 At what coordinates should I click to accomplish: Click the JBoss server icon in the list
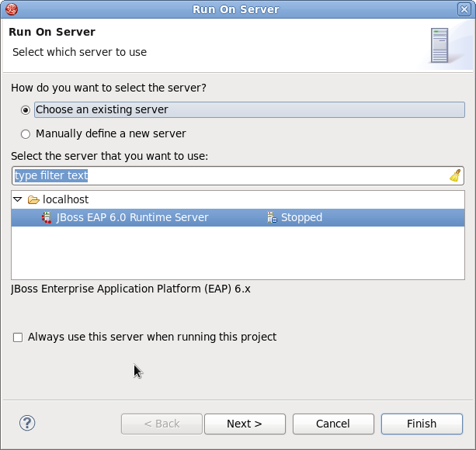[x=47, y=218]
